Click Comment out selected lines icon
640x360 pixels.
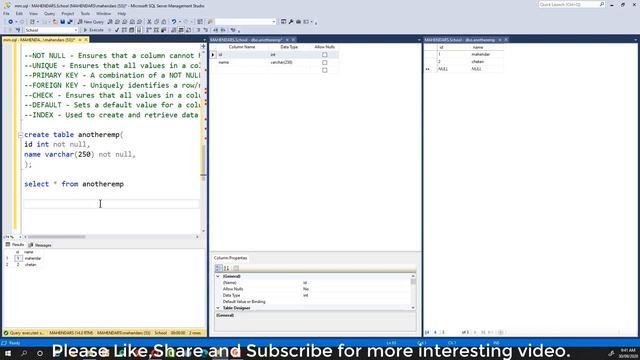pos(198,30)
